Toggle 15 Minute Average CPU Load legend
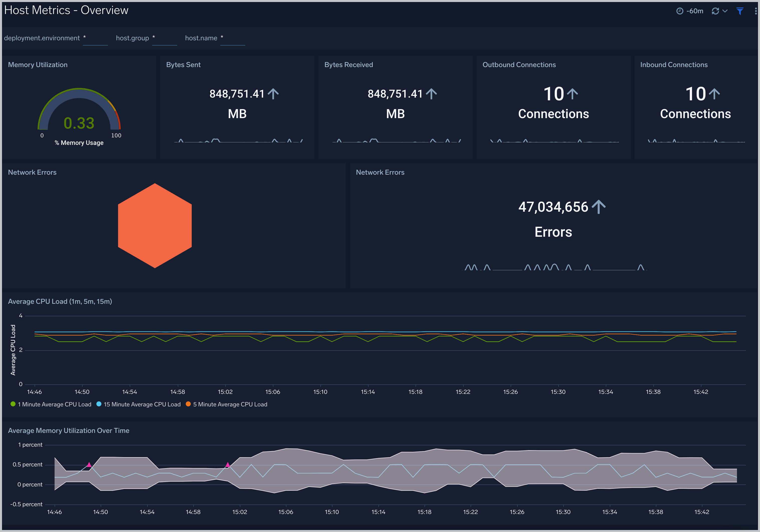Screen dimensions: 760x532 138,404
